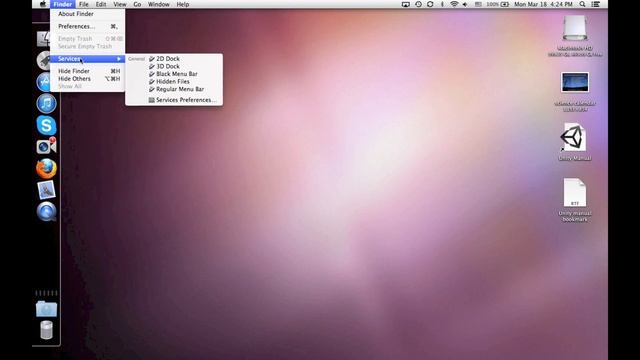This screenshot has height=360, width=640.
Task: Launch QuickTime Player from the dock
Action: tap(46, 211)
